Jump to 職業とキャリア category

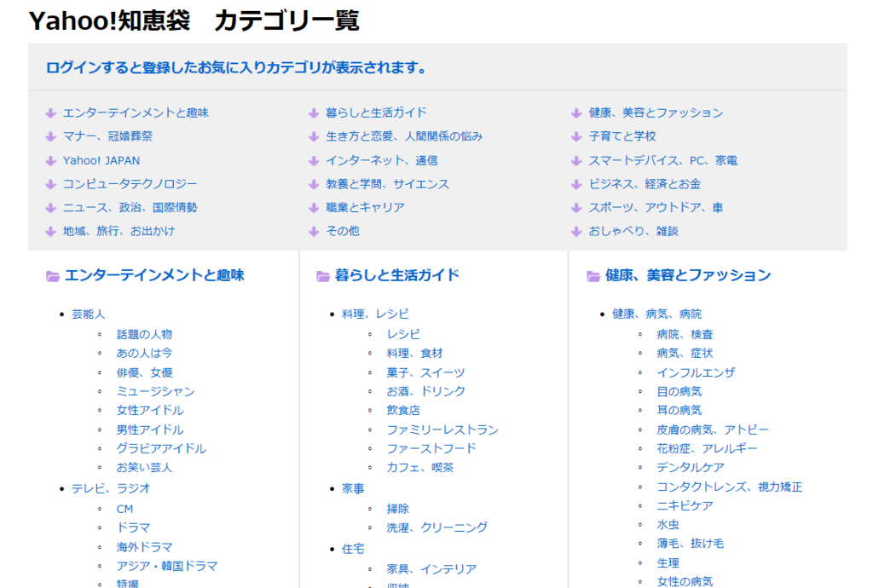point(365,207)
